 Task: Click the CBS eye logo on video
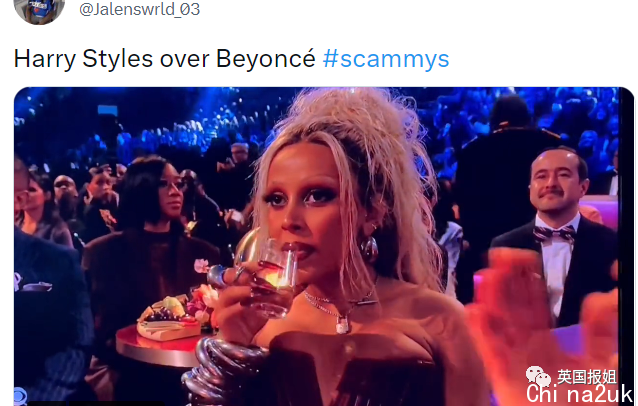coord(20,397)
